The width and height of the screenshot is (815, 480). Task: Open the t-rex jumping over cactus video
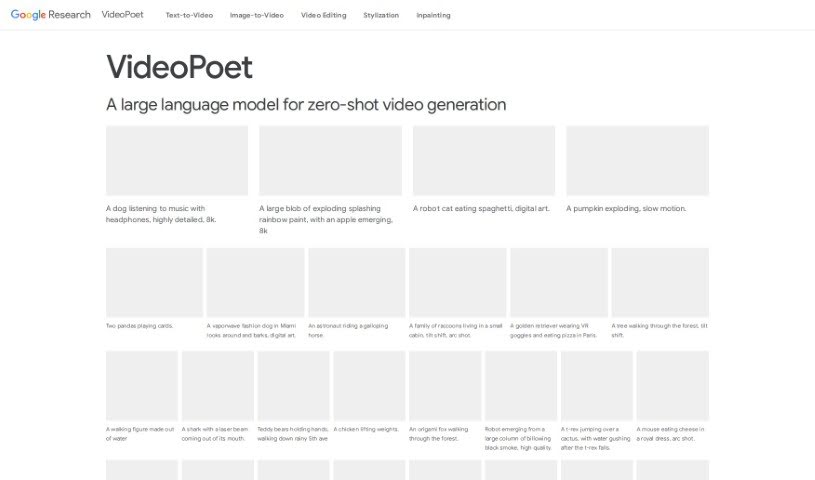click(597, 385)
